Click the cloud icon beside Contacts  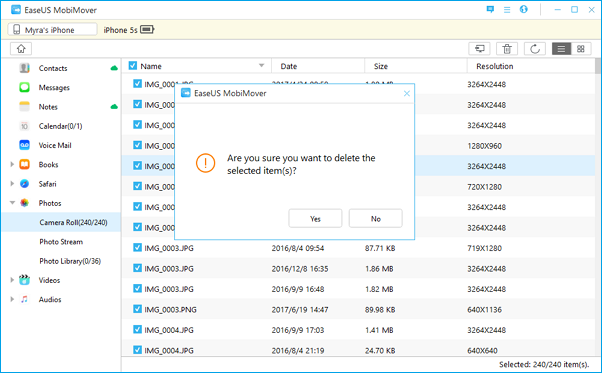tap(114, 68)
